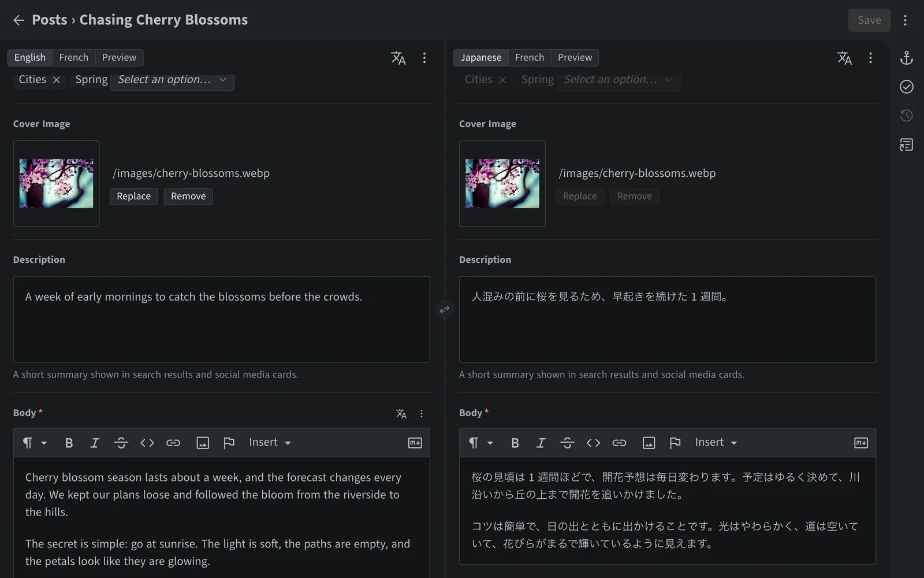
Task: Open Insert dropdown in Japanese body toolbar
Action: pyautogui.click(x=716, y=443)
